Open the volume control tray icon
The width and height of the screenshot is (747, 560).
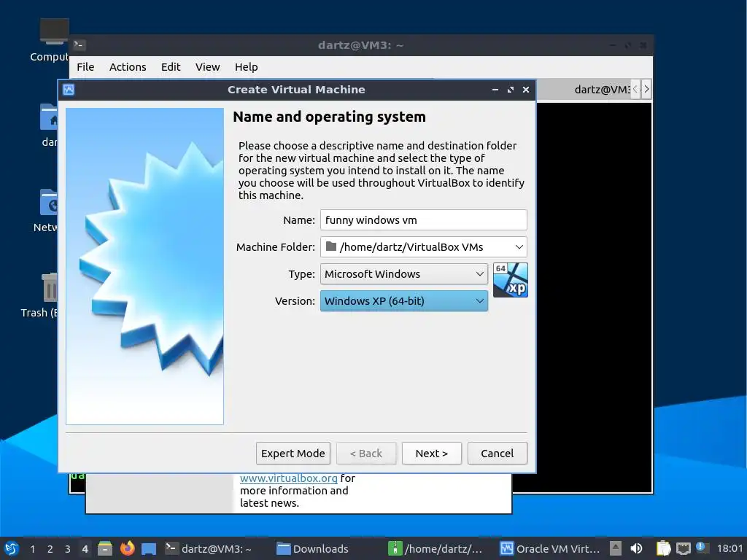(636, 548)
